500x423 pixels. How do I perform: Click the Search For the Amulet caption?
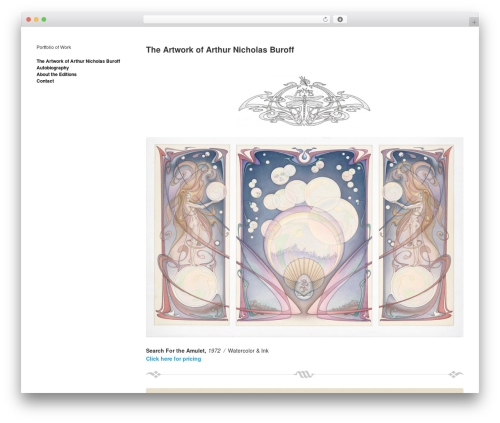(176, 351)
